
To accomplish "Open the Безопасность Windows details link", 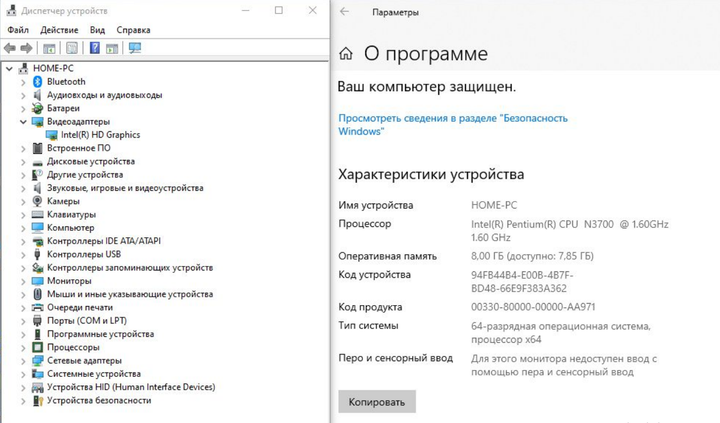I will pyautogui.click(x=453, y=125).
